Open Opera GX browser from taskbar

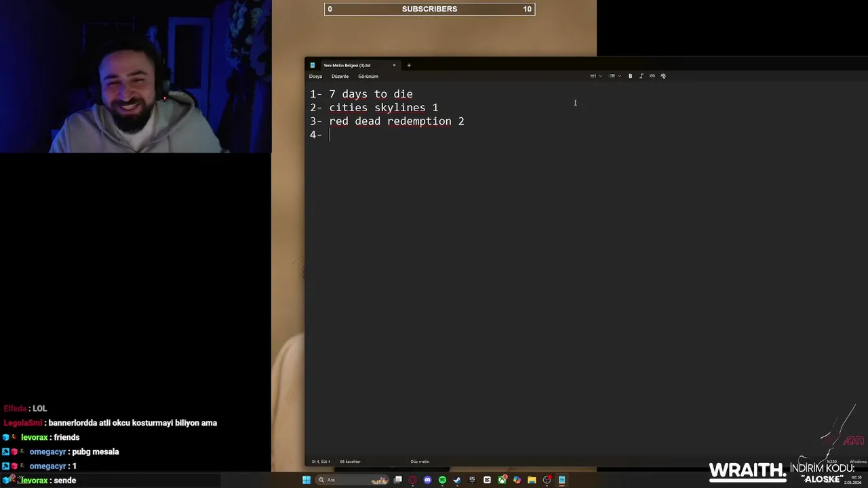[x=412, y=480]
